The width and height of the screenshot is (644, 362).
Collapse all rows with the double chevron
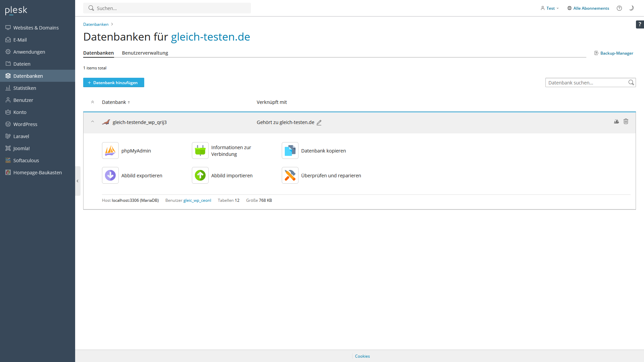pos(93,102)
